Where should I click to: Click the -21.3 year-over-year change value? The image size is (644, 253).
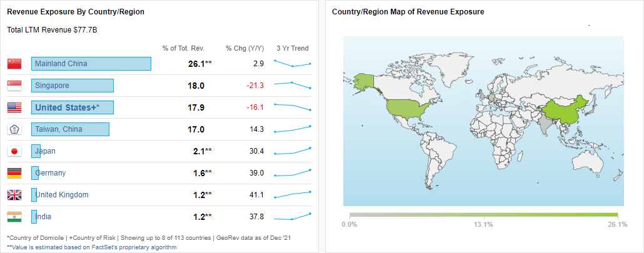255,86
